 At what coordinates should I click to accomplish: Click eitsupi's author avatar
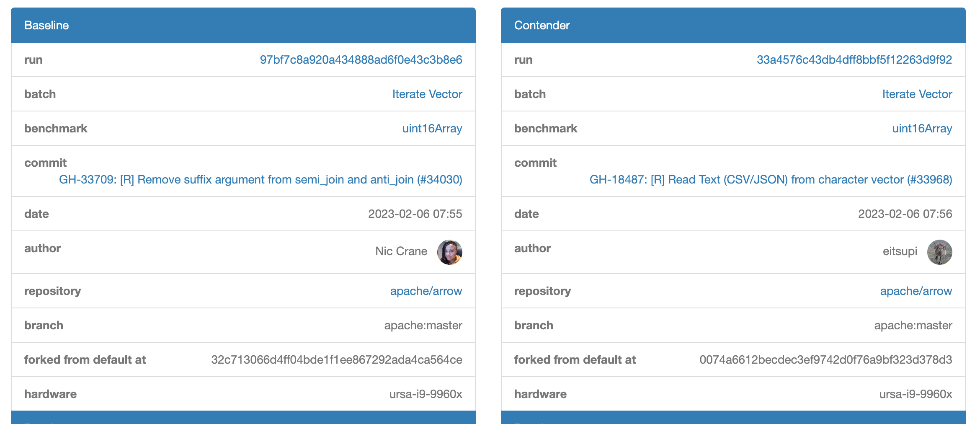click(939, 251)
